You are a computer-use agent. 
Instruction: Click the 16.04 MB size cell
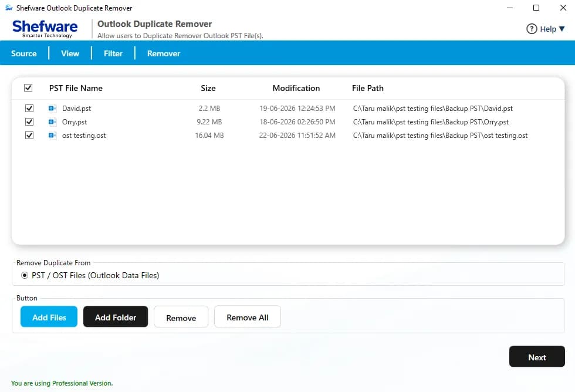pyautogui.click(x=209, y=136)
